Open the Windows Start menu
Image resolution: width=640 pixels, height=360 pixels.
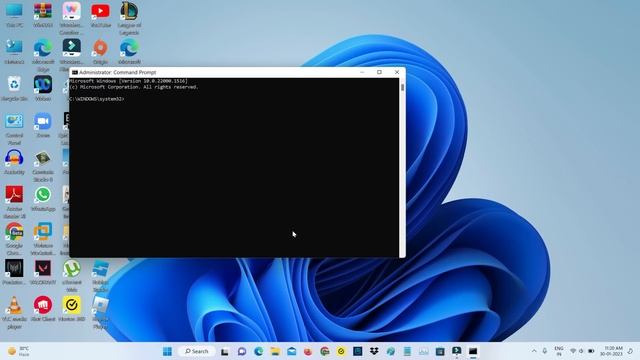pyautogui.click(x=167, y=351)
